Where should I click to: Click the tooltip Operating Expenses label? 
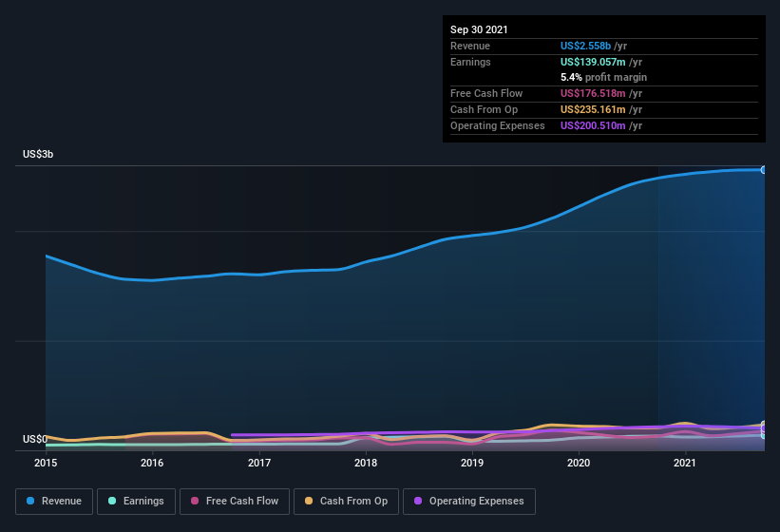498,125
